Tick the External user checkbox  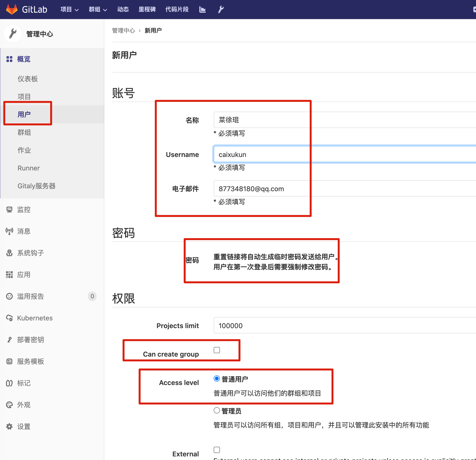point(217,450)
